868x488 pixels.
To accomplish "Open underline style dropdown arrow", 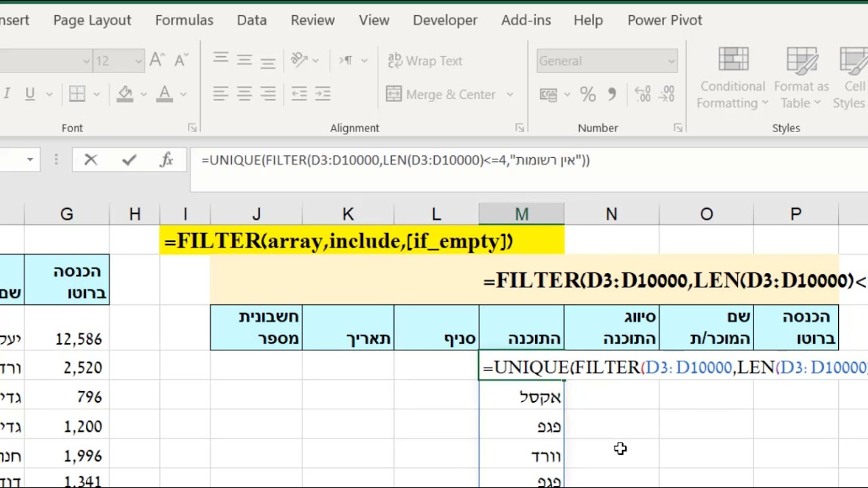I will tap(49, 94).
